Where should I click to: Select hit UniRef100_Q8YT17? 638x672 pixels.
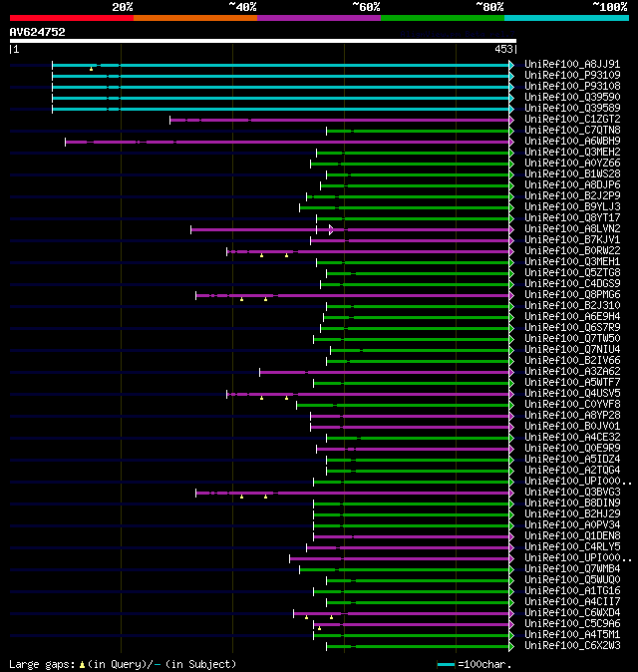coord(572,217)
